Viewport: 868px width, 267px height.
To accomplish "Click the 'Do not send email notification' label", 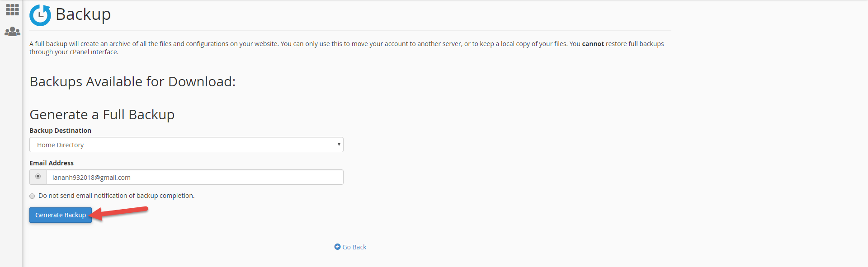I will [x=116, y=196].
